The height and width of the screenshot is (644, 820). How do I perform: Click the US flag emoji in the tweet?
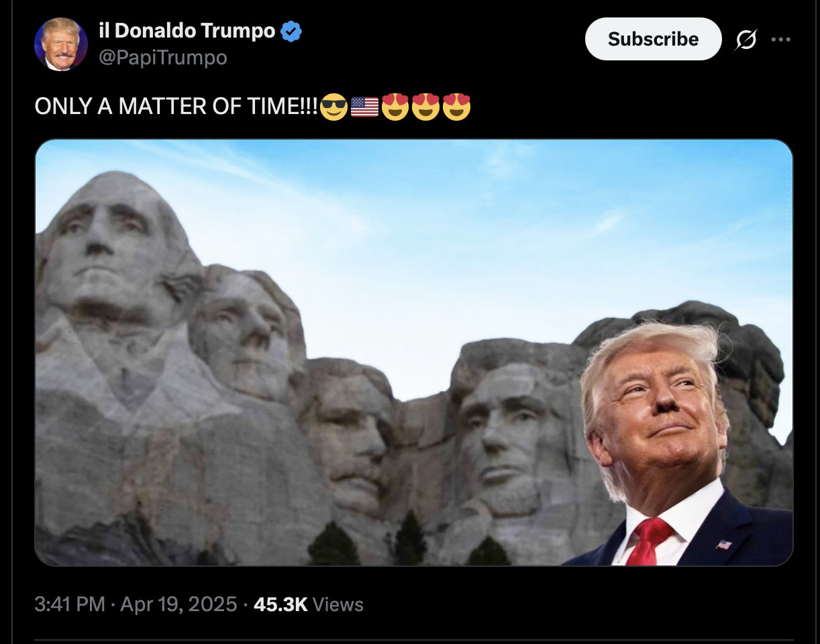coord(364,107)
